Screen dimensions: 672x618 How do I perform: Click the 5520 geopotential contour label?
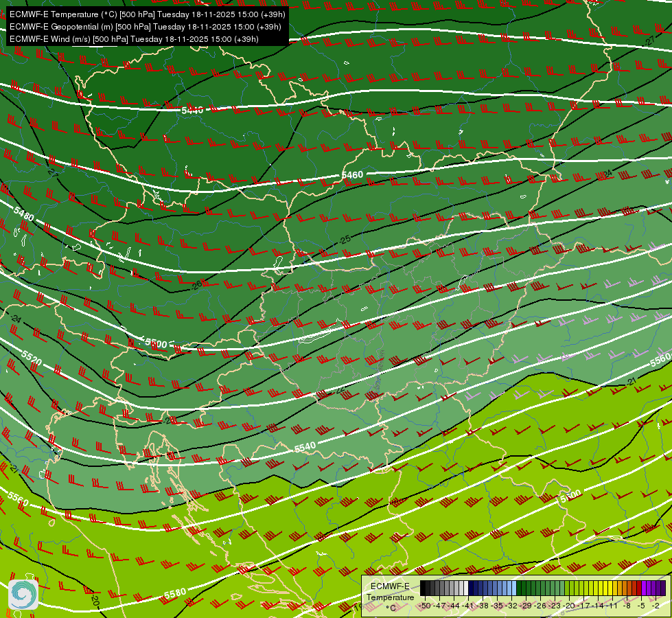tap(32, 358)
